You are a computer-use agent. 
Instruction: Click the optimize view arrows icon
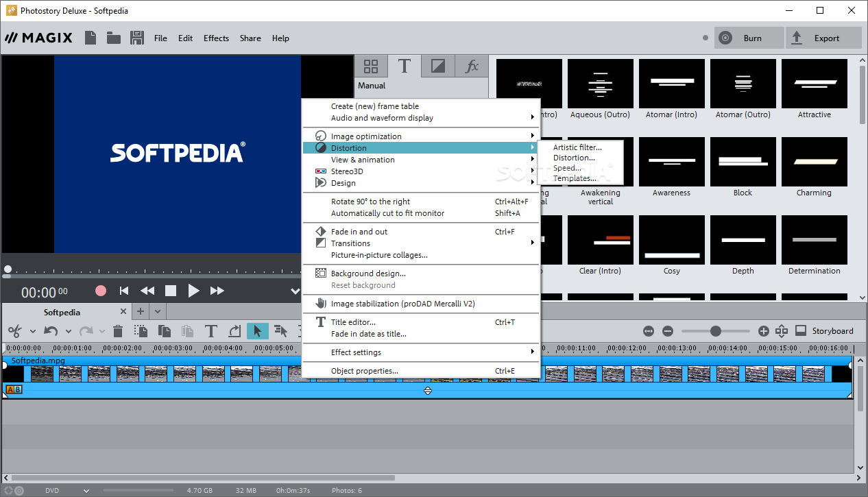(782, 331)
